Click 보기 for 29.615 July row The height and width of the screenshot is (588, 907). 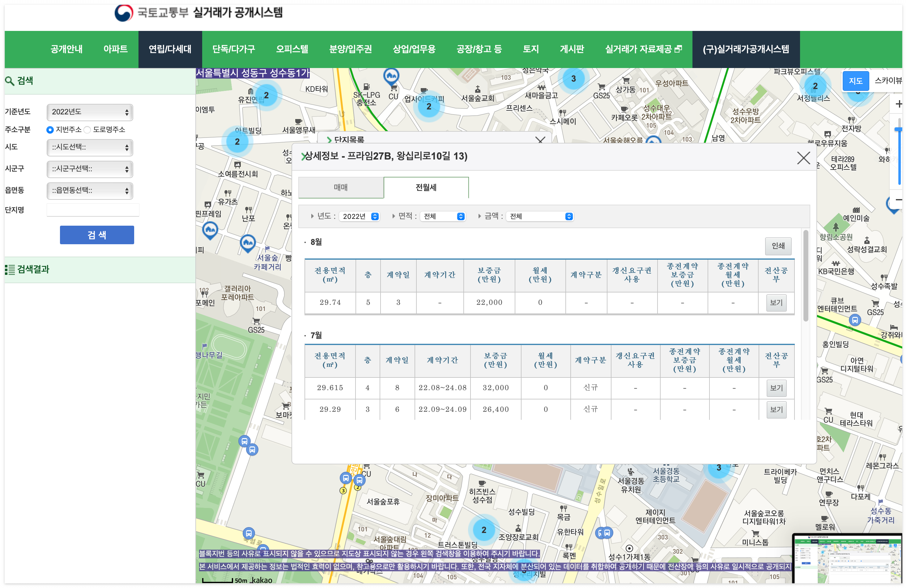coord(776,388)
